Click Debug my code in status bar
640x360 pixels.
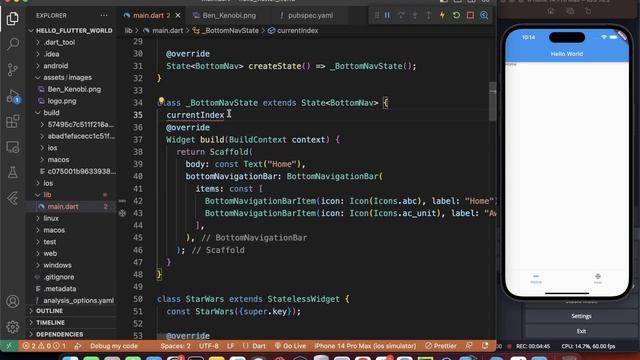[113, 346]
